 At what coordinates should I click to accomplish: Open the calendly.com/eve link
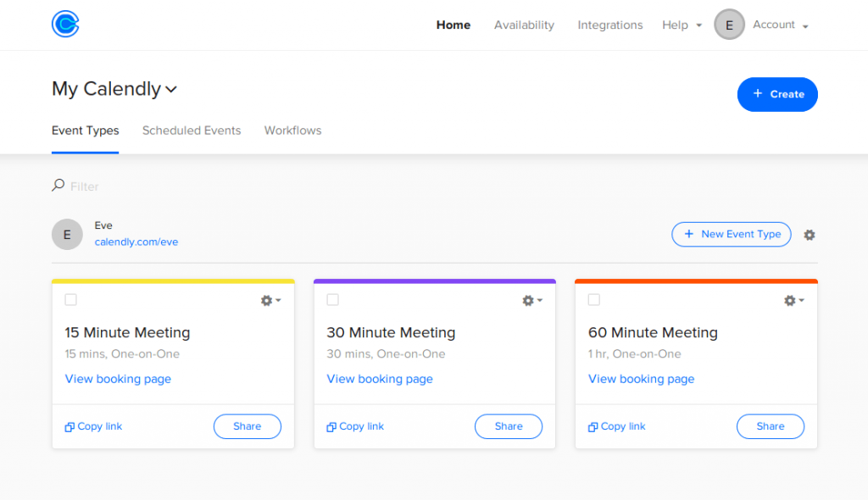[x=136, y=242]
